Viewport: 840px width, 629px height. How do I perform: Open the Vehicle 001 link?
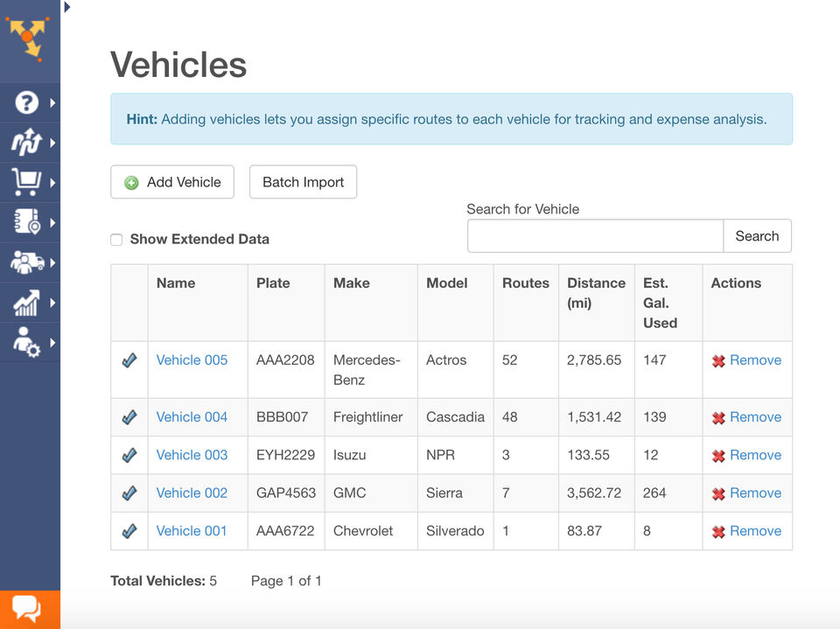[192, 531]
